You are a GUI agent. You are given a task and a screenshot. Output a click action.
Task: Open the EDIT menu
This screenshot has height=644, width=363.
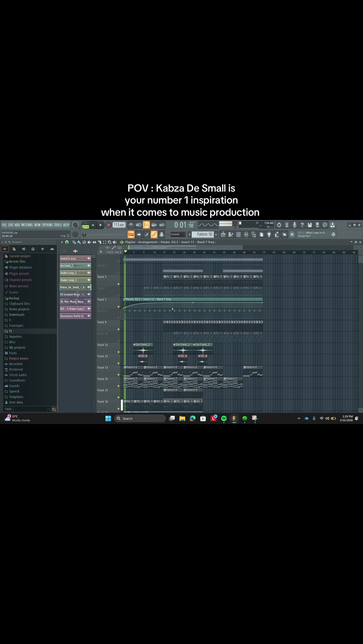coord(11,225)
